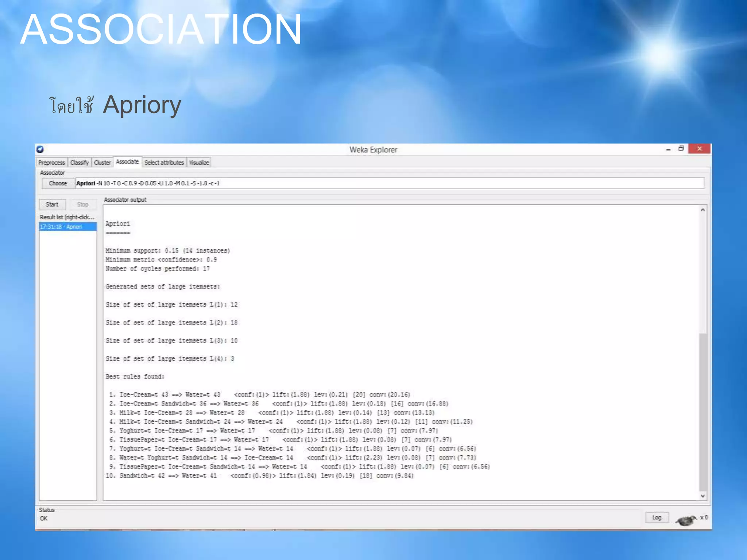Image resolution: width=747 pixels, height=560 pixels.
Task: Click 'Best rules found:' text
Action: click(x=135, y=377)
